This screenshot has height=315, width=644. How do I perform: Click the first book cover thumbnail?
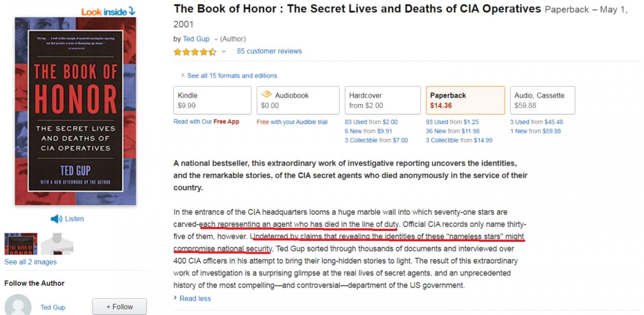click(21, 244)
